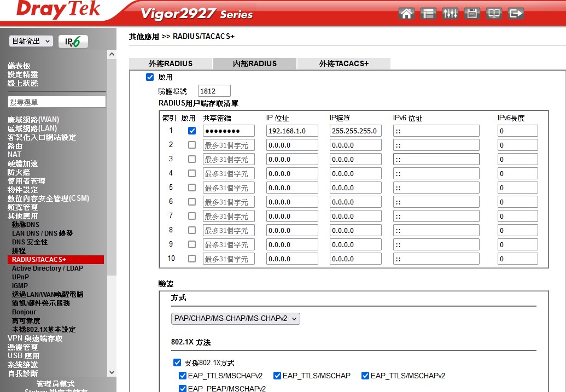
Task: Click the logout arrow icon
Action: (516, 14)
